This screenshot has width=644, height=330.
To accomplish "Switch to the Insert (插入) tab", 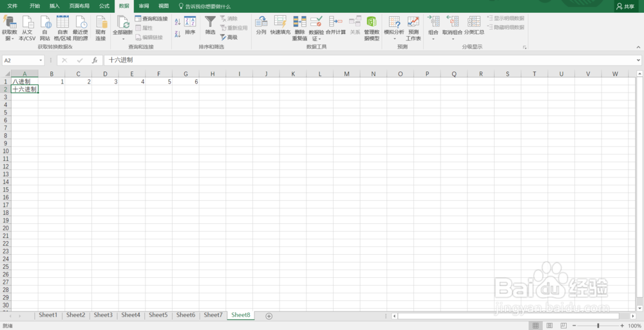I will point(54,6).
